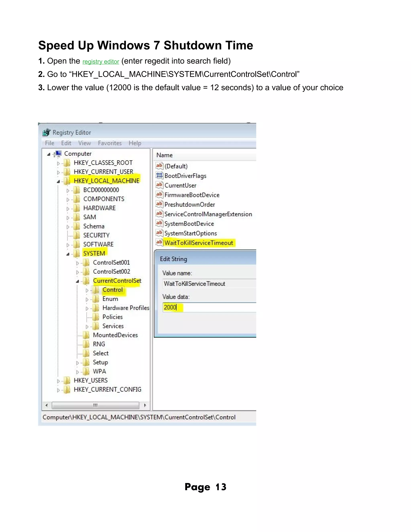
Task: Select the SystemStartOptions value
Action: coord(191,233)
